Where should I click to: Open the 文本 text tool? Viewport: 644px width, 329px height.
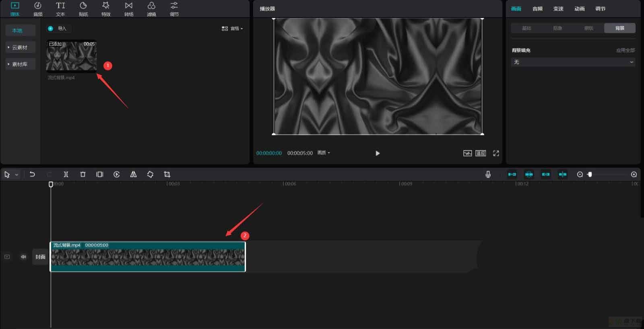60,9
